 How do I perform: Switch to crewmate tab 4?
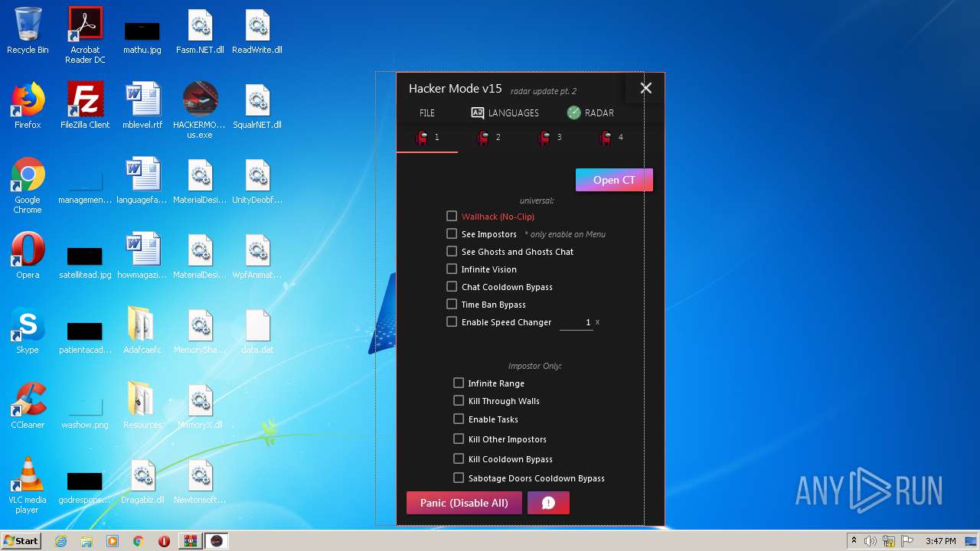[611, 138]
